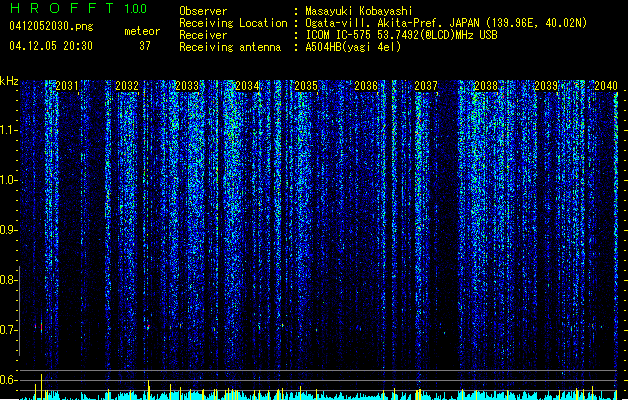Click the HROFFT 1.0.0 title text
Viewport: 629px width, 400px height.
pos(79,8)
